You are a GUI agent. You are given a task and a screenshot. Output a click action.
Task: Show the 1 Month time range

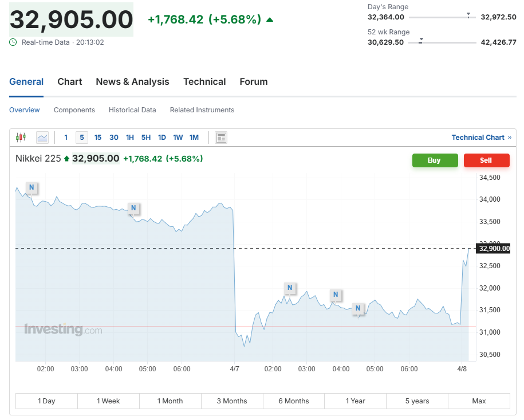click(x=170, y=401)
